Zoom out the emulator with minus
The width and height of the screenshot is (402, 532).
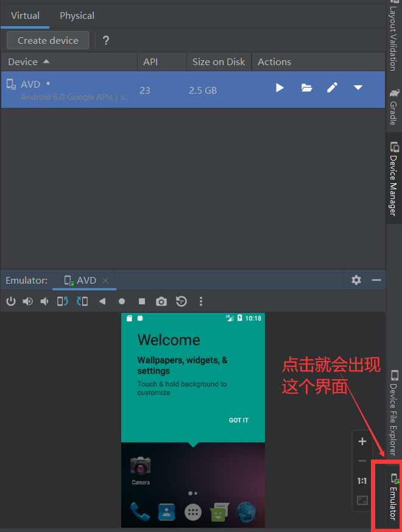(x=362, y=461)
